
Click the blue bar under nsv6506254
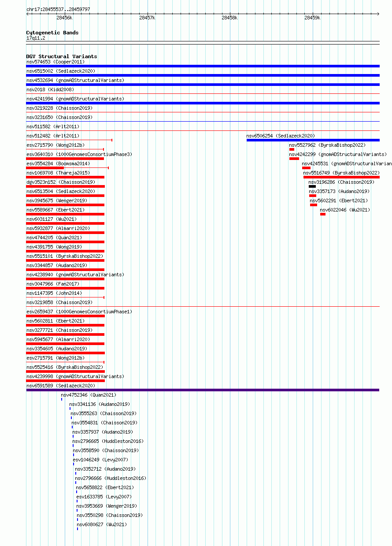point(313,140)
